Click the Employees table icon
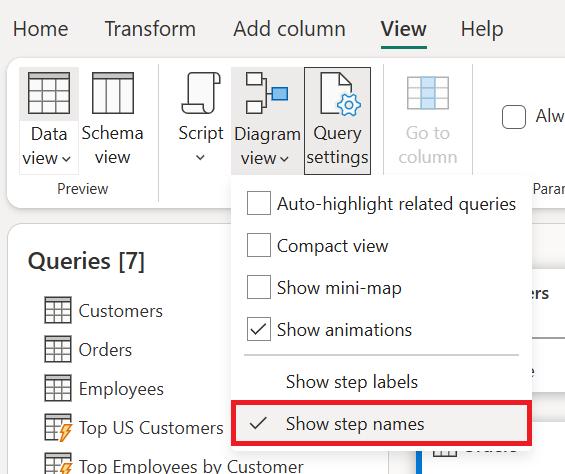565x474 pixels. tap(58, 388)
